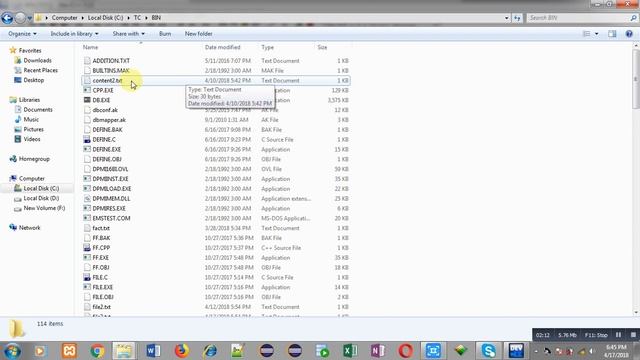Screen dimensions: 640x360
Task: Open the Share with dropdown
Action: tap(129, 34)
